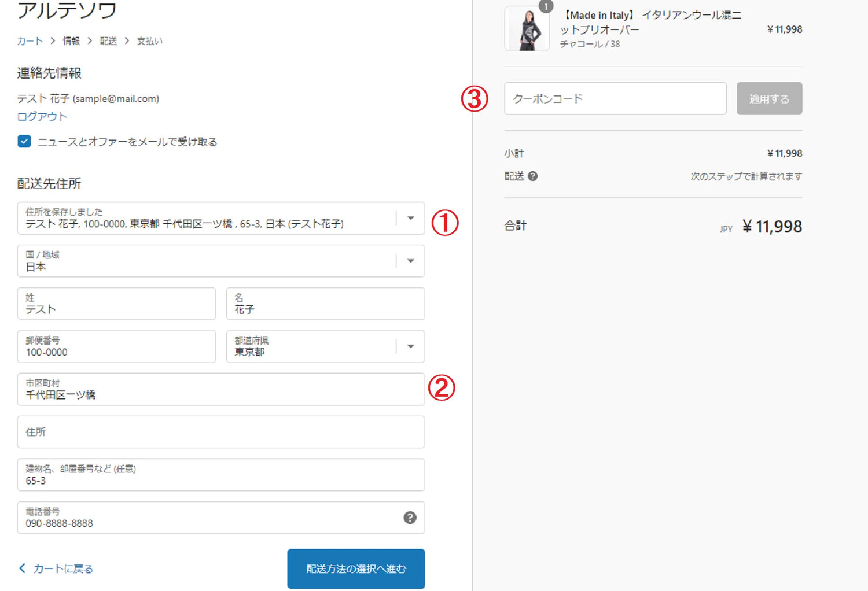The width and height of the screenshot is (868, 591).
Task: Click the quantity badge on product image
Action: click(x=546, y=6)
